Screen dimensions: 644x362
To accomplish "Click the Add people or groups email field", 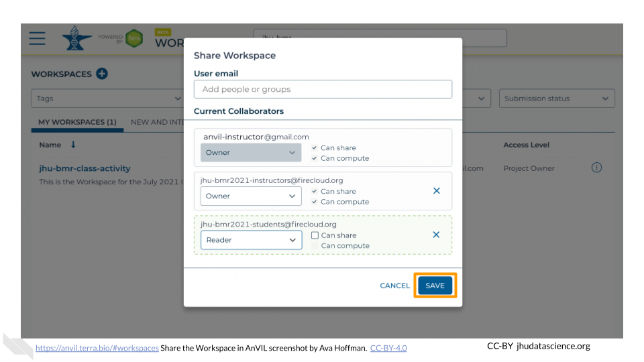I will pos(323,89).
